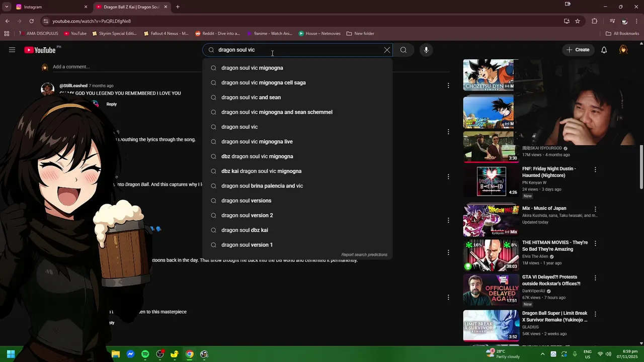Image resolution: width=644 pixels, height=362 pixels.
Task: Select suggestion 'dragon soul dbz kai'
Action: 297,230
